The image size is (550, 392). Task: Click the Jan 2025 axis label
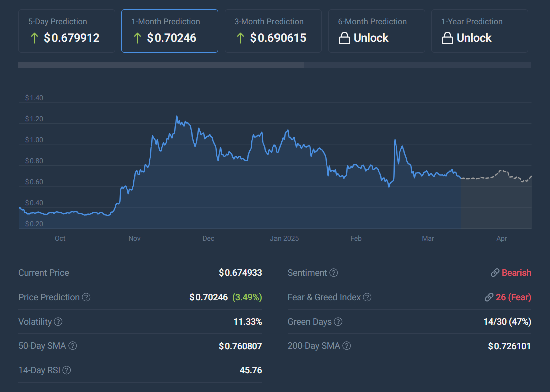tap(284, 238)
